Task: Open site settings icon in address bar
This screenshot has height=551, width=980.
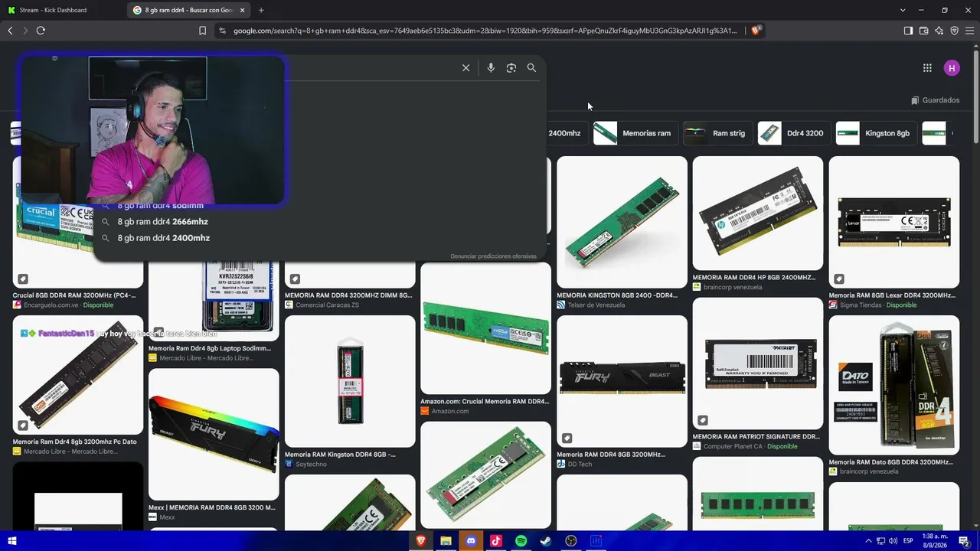Action: [222, 31]
